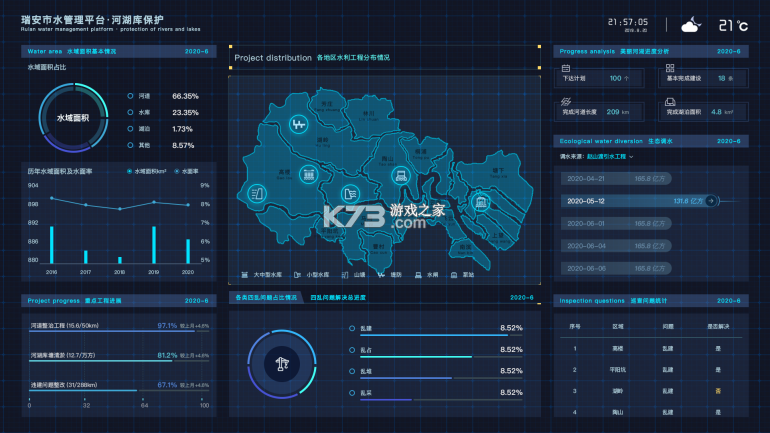The height and width of the screenshot is (433, 770).
Task: Click the 水域面积 donut chart center
Action: click(73, 118)
